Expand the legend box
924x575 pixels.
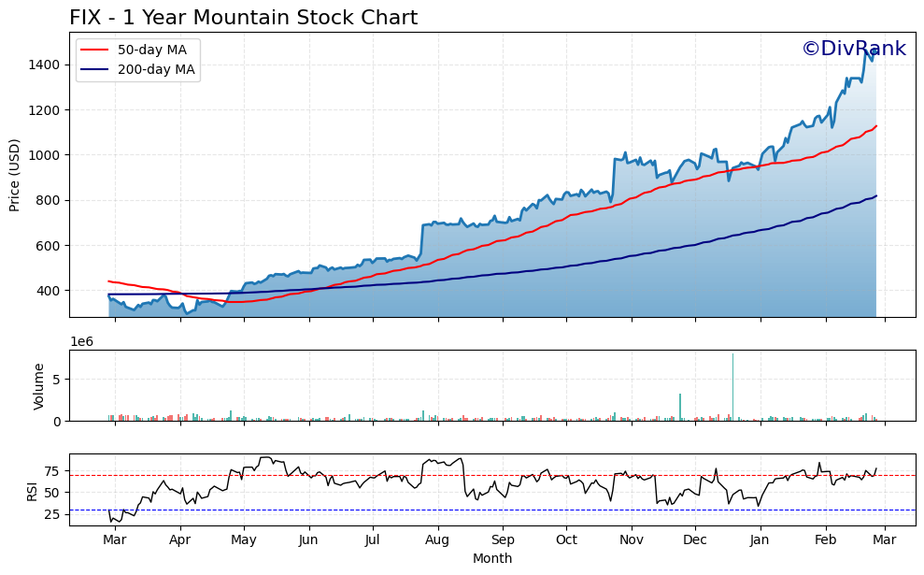[x=136, y=60]
